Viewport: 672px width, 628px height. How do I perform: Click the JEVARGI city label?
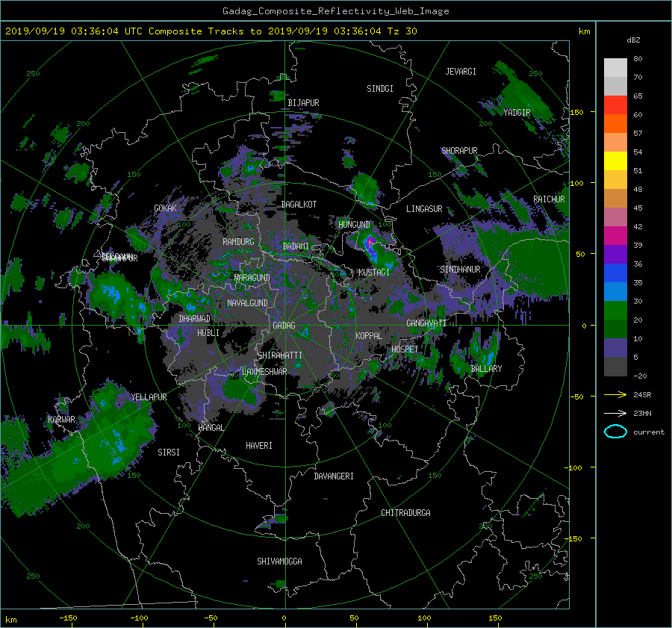point(461,72)
